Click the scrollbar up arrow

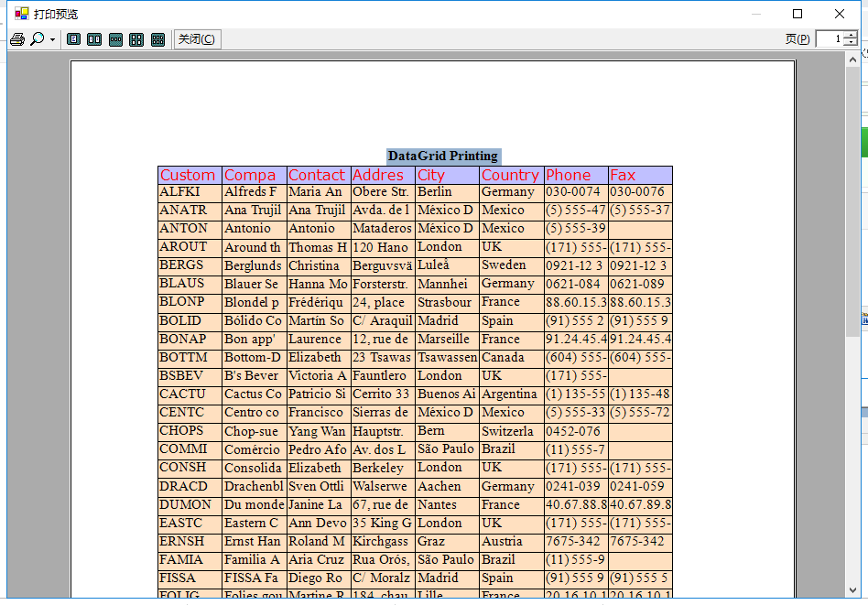click(x=852, y=59)
